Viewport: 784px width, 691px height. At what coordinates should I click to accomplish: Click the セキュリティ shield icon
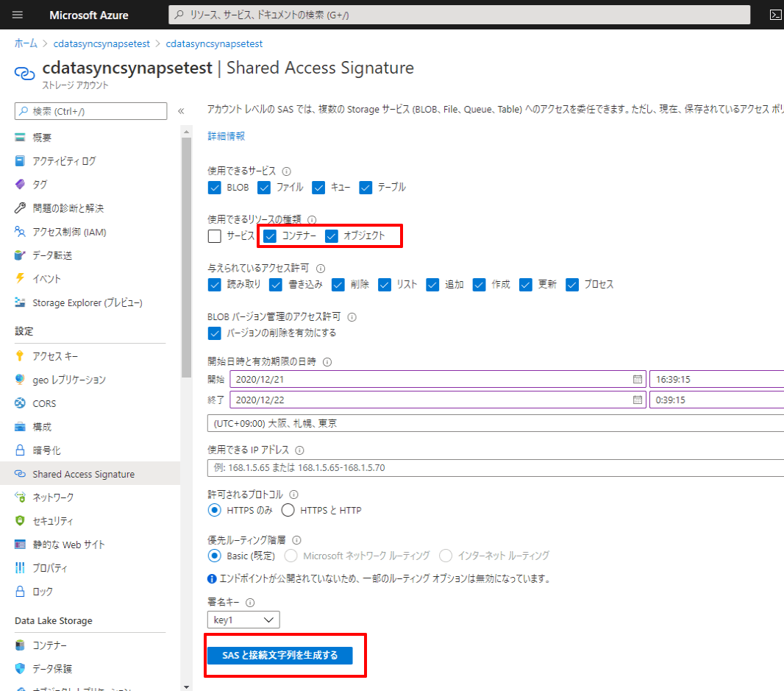pyautogui.click(x=20, y=520)
